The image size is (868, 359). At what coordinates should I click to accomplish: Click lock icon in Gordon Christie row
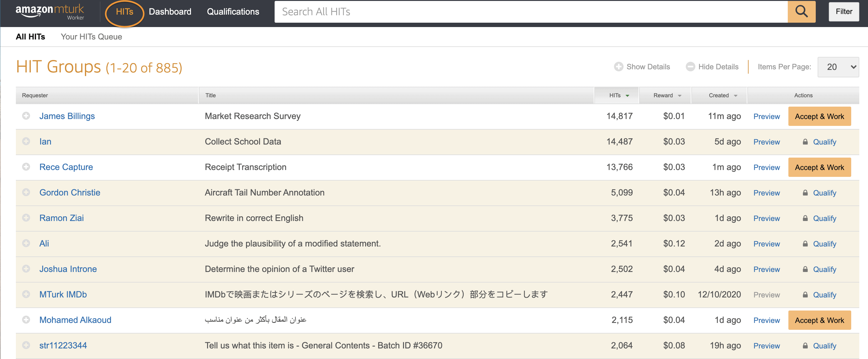click(805, 193)
